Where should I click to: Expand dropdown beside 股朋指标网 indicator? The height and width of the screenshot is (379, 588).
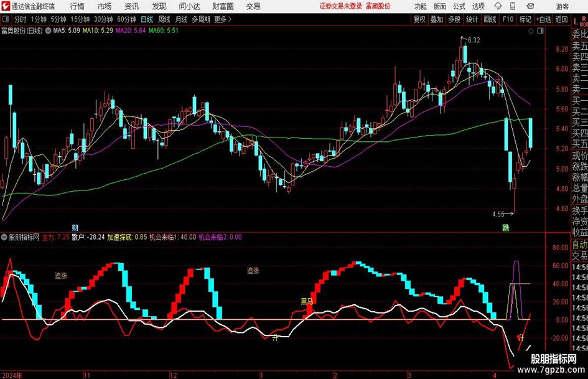pos(4,237)
